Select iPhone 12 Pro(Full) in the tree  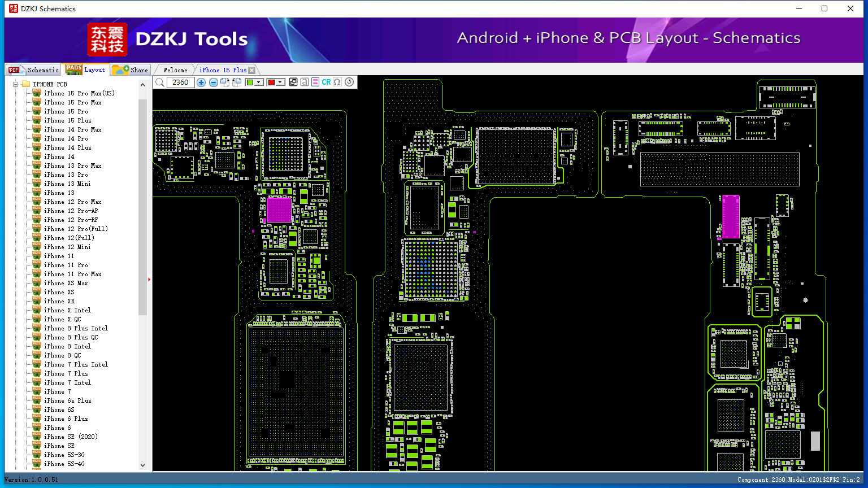coord(76,229)
